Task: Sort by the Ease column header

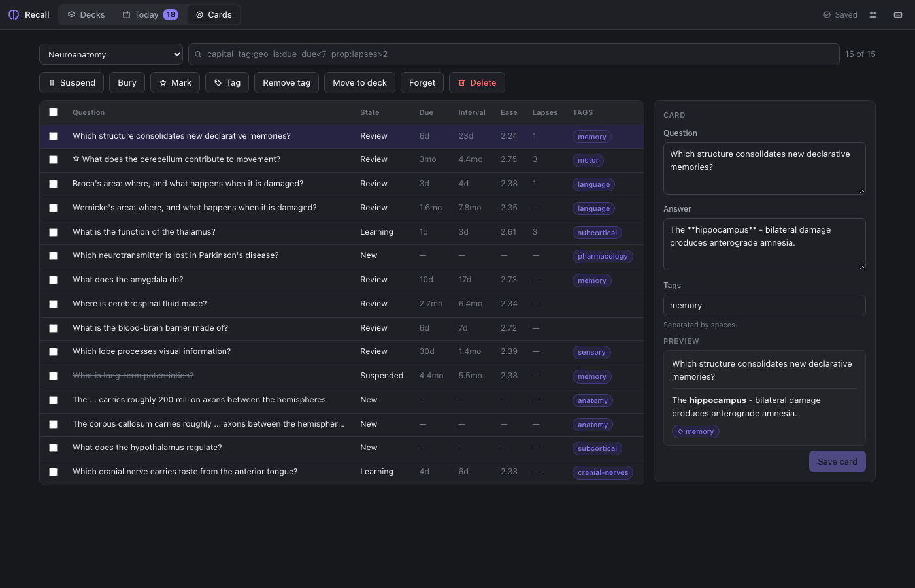Action: point(509,112)
